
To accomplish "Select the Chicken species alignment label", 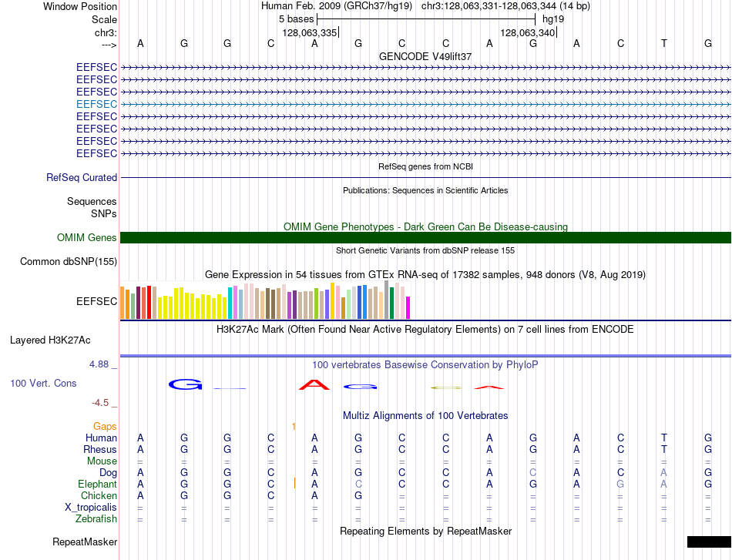I will click(x=99, y=495).
